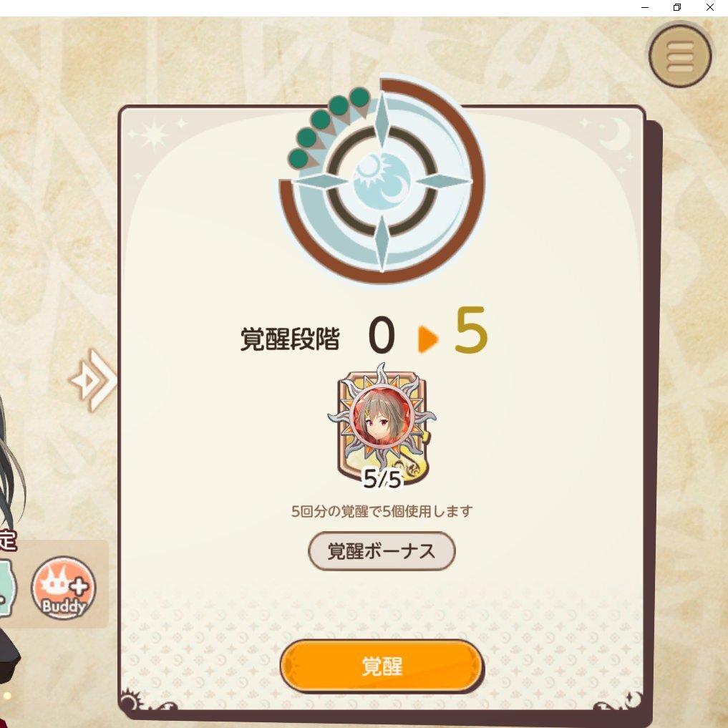Click the lowest green awakening gem

pyautogui.click(x=298, y=158)
